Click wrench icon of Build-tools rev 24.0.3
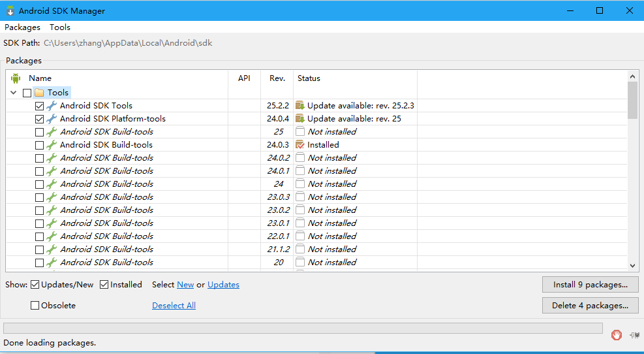The width and height of the screenshot is (644, 354). (52, 145)
